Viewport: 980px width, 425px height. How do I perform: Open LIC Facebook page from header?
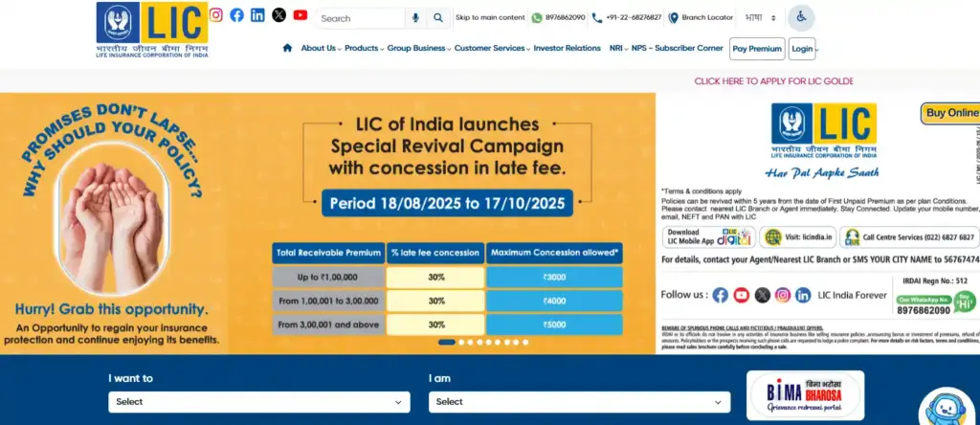click(x=236, y=15)
